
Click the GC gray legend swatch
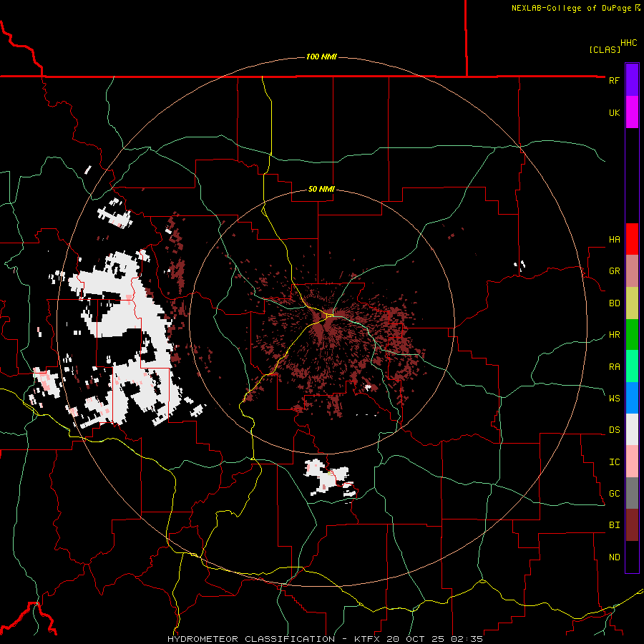632,493
